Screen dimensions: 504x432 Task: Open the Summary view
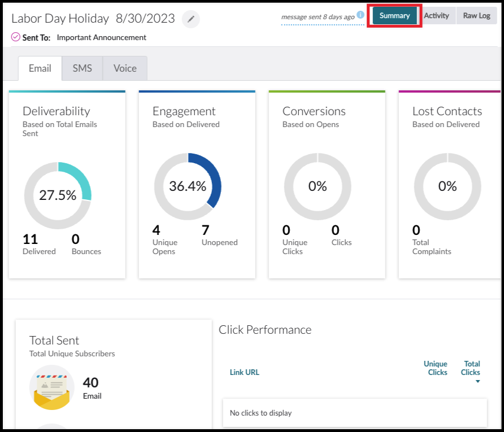tap(394, 15)
